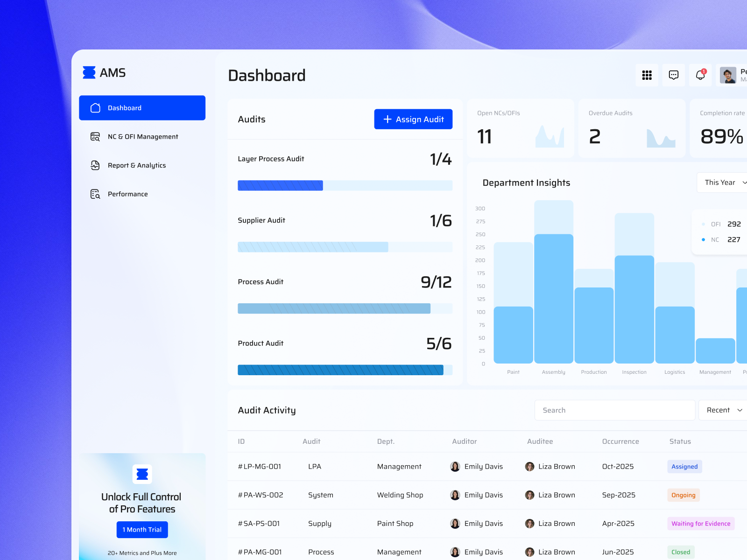Click the Performance sidebar icon
747x560 pixels.
point(95,194)
